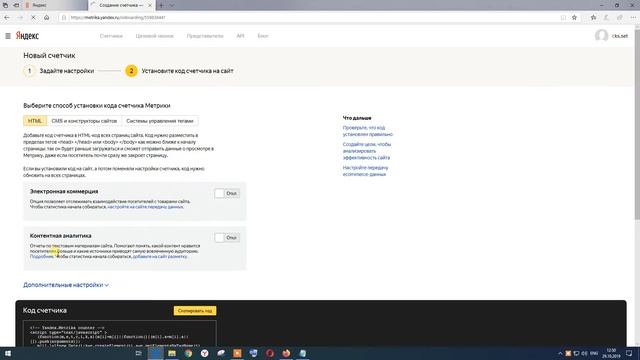Image resolution: width=640 pixels, height=360 pixels.
Task: Click Скопировать код button
Action: [195, 311]
